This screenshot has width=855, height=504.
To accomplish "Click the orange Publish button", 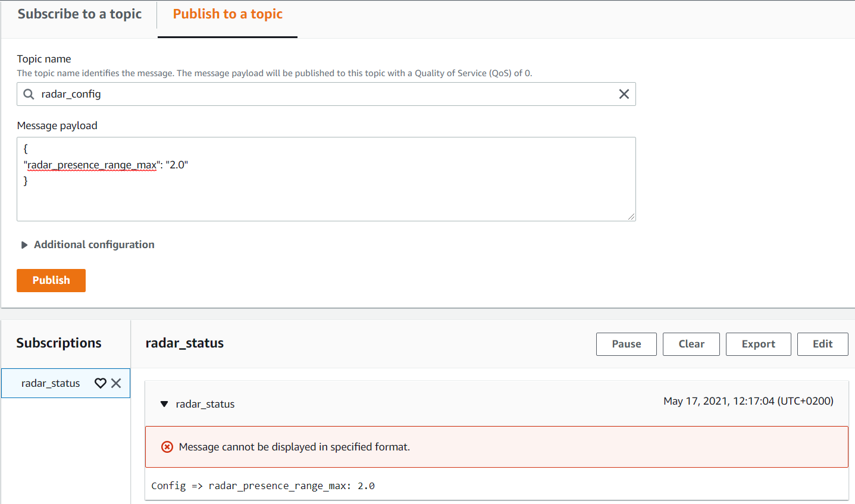I will tap(51, 280).
